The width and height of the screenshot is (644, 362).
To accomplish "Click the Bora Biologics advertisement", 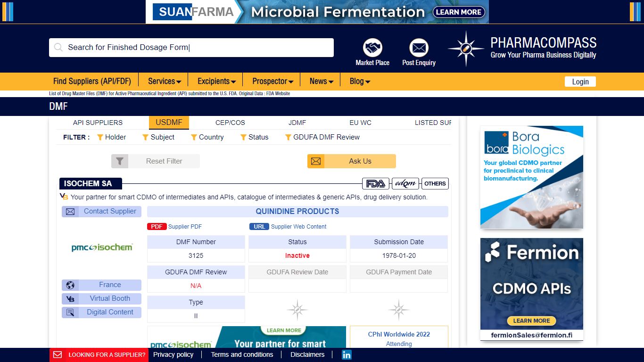I will pyautogui.click(x=532, y=177).
